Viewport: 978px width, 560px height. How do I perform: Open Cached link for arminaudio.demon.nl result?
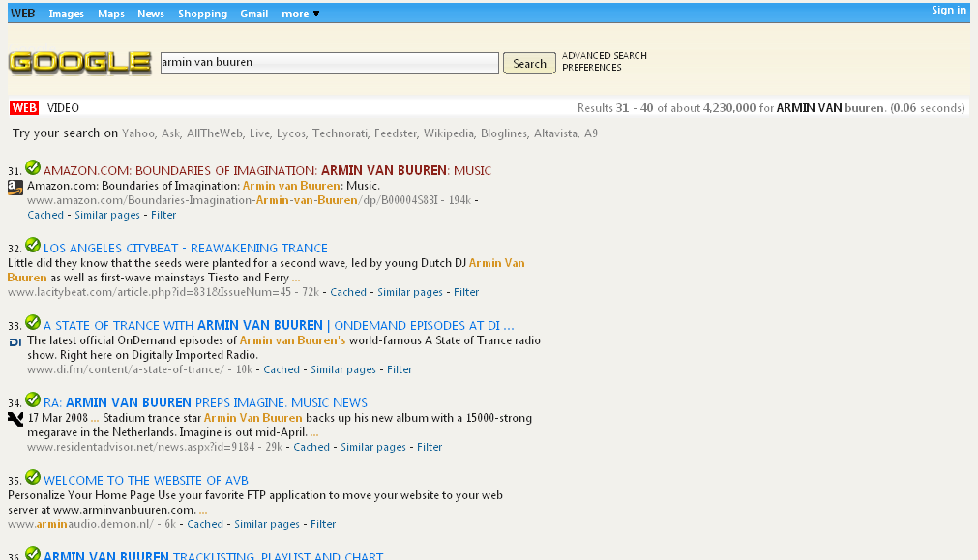(x=205, y=524)
